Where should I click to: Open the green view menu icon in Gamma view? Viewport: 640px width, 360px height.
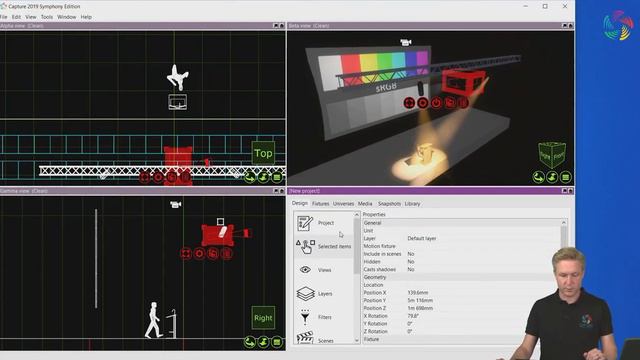(277, 342)
